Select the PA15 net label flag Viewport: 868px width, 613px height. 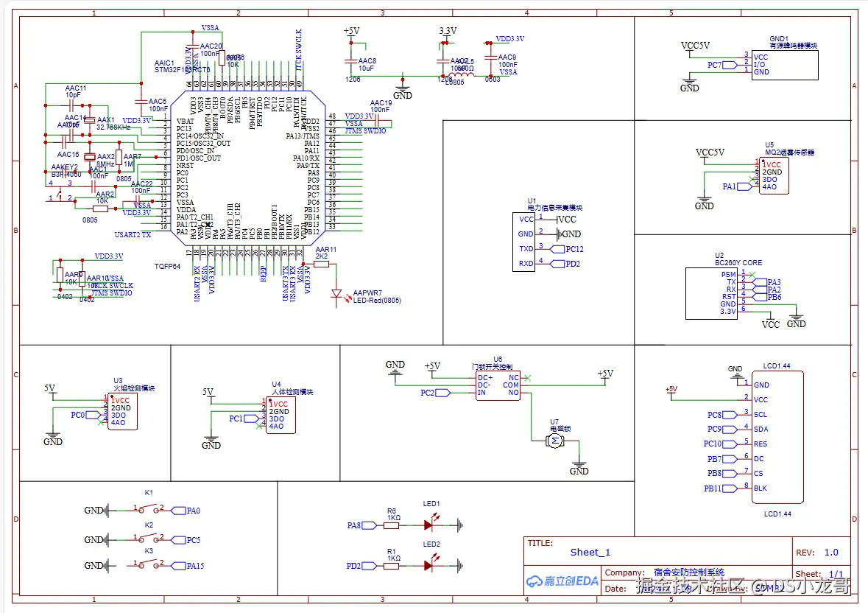[179, 566]
